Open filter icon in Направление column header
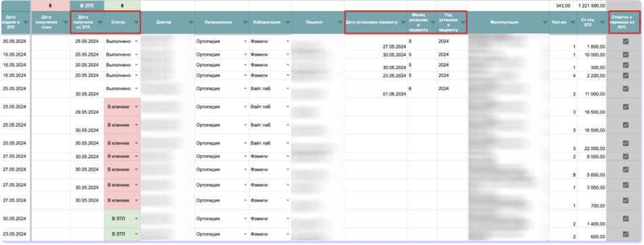 point(245,22)
